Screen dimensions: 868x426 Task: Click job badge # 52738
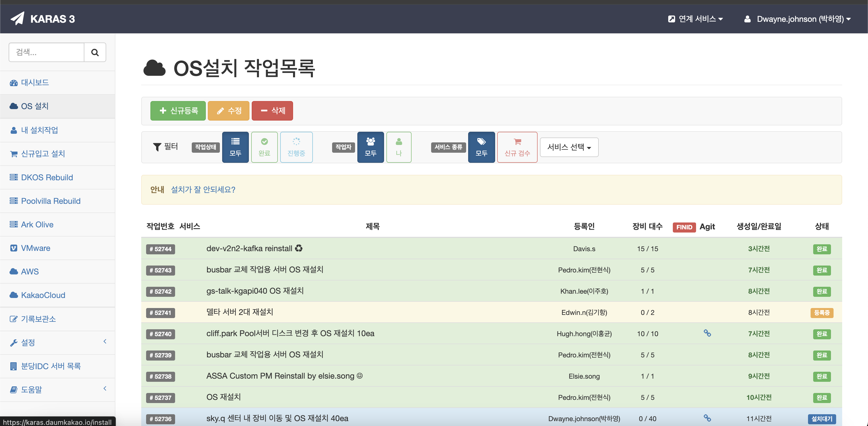(160, 376)
